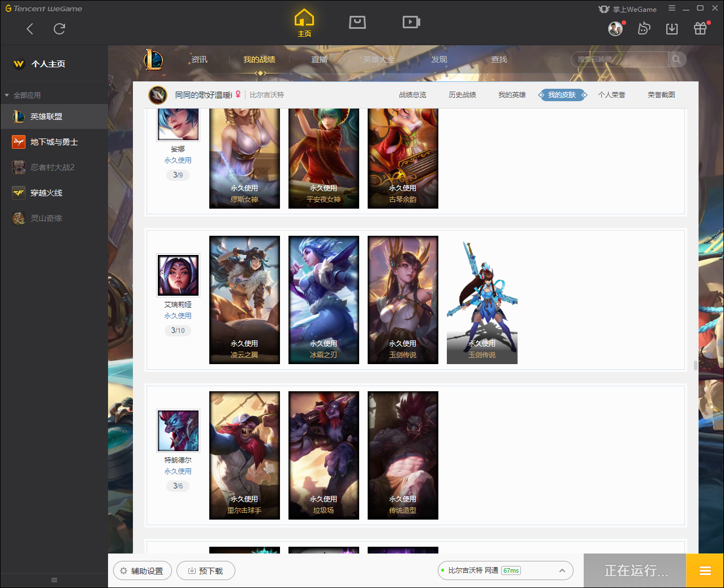Click the 凌云之翼 skin card
The height and width of the screenshot is (588, 724).
click(244, 300)
